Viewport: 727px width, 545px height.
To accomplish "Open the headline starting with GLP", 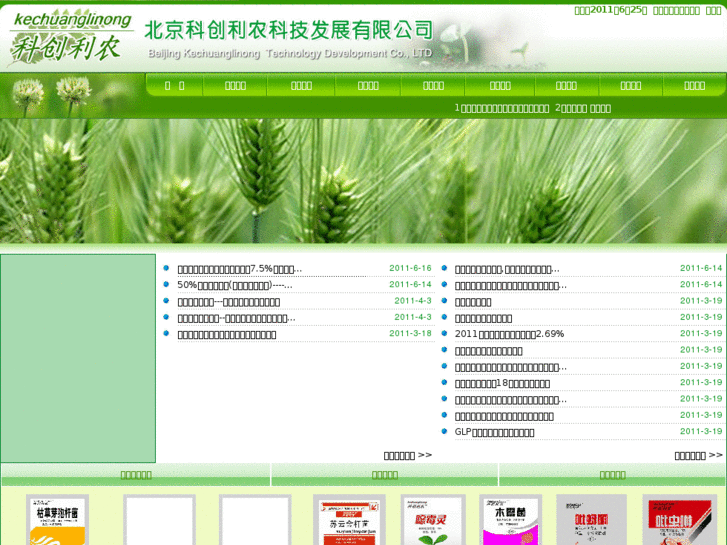I will tap(494, 432).
